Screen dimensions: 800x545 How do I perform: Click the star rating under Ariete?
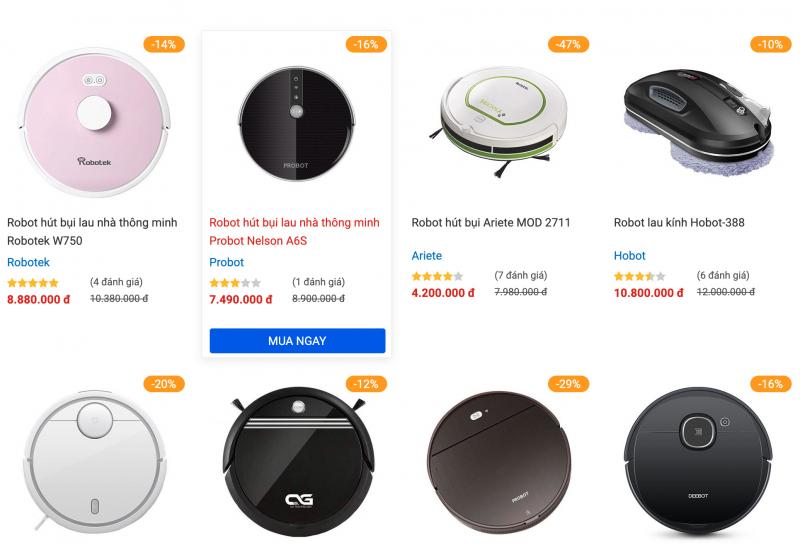(x=437, y=276)
